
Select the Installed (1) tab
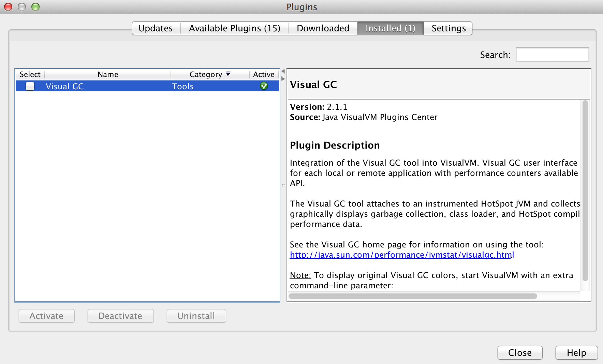pos(390,28)
